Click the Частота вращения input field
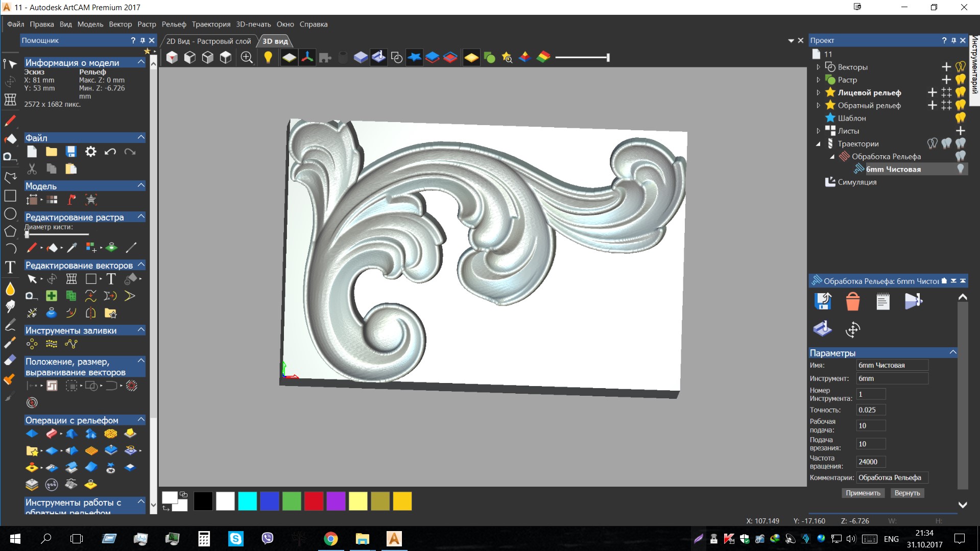 pyautogui.click(x=871, y=462)
